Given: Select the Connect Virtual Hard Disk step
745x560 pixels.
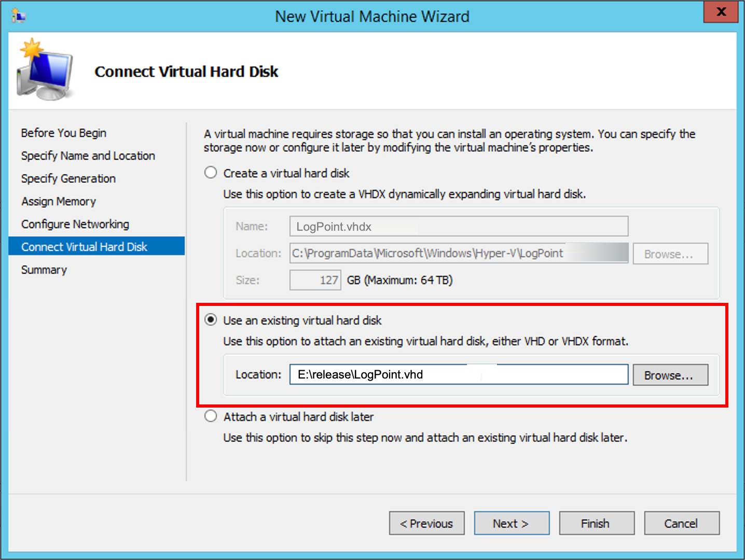Looking at the screenshot, I should (x=84, y=247).
